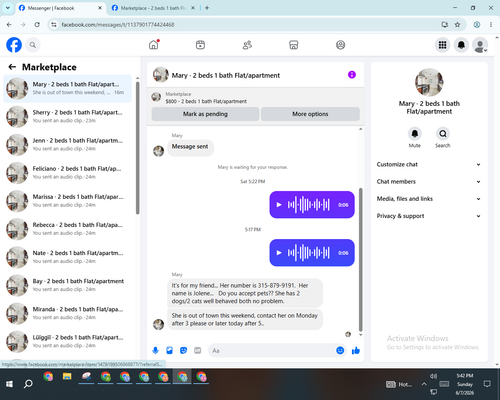Viewport: 500px width, 400px height.
Task: Open the emoji picker smiley
Action: 340,350
